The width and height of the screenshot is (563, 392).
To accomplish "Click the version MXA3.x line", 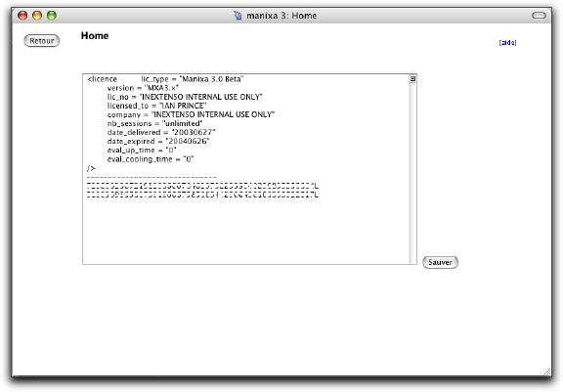I will tap(143, 88).
